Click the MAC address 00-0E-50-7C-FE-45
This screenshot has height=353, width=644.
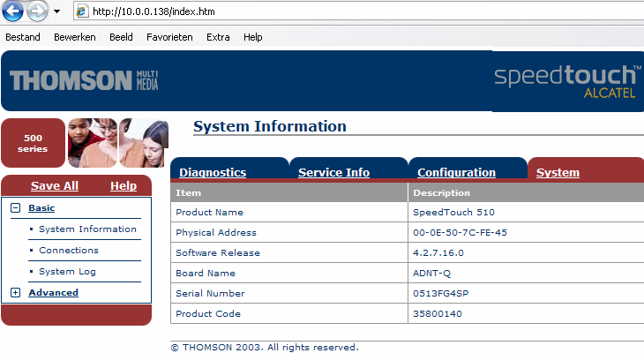tap(460, 233)
